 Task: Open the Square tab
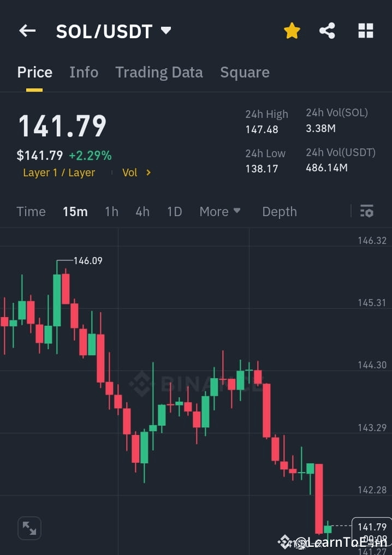(x=245, y=72)
